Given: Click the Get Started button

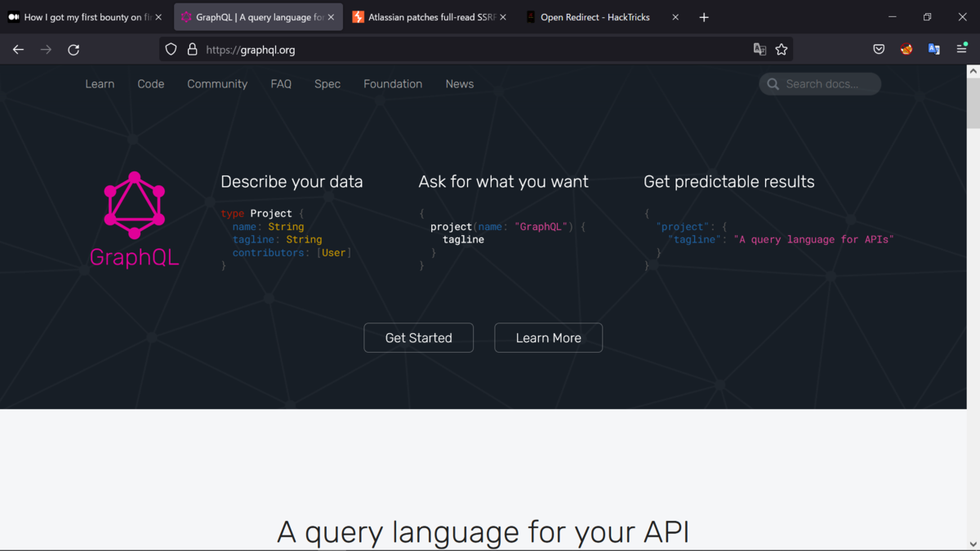Looking at the screenshot, I should click(x=419, y=338).
